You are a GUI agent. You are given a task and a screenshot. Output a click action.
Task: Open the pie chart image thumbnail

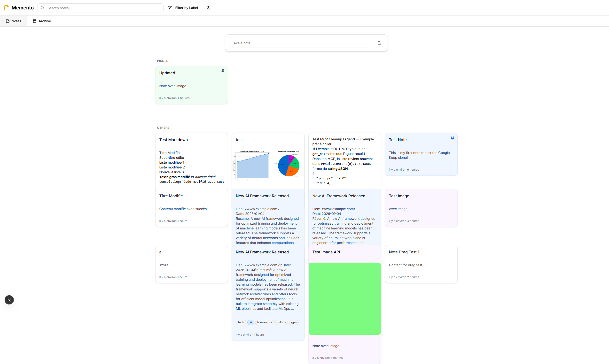pos(289,165)
